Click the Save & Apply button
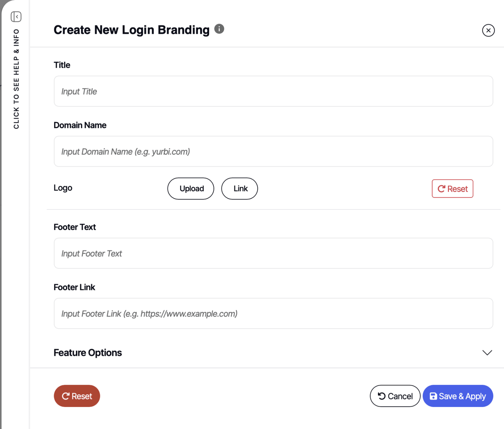Screen dimensions: 504x429 pos(458,396)
